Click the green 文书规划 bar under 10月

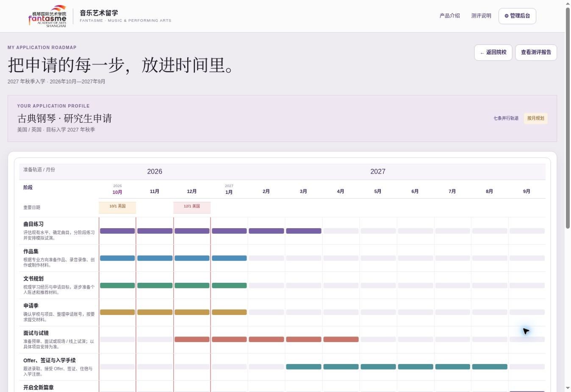pyautogui.click(x=117, y=285)
